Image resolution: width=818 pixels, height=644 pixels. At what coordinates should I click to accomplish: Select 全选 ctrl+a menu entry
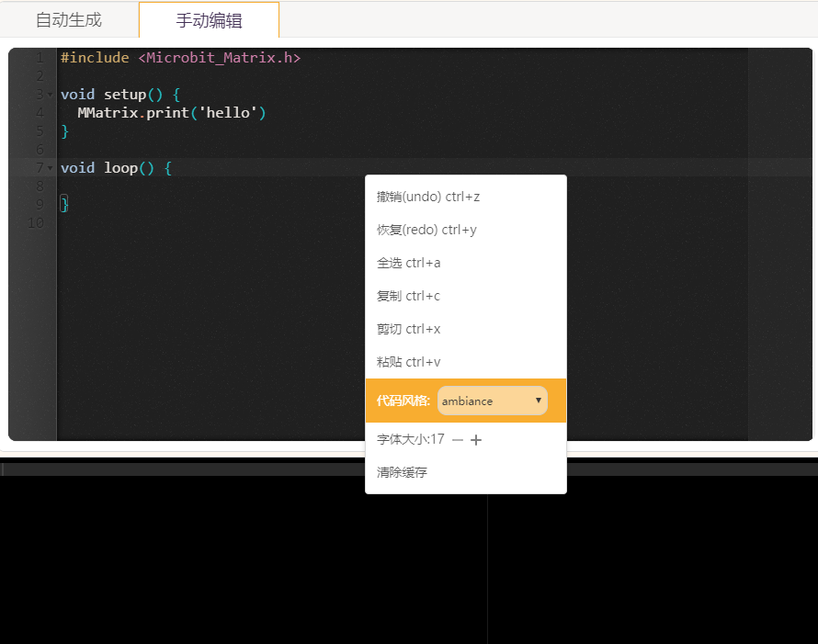(465, 263)
